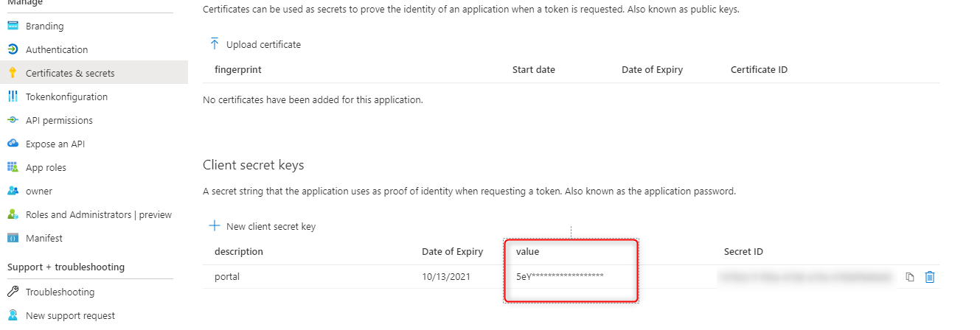Viewport: 980px width, 330px height.
Task: Click the masked secret value 5eY
Action: pyautogui.click(x=560, y=277)
